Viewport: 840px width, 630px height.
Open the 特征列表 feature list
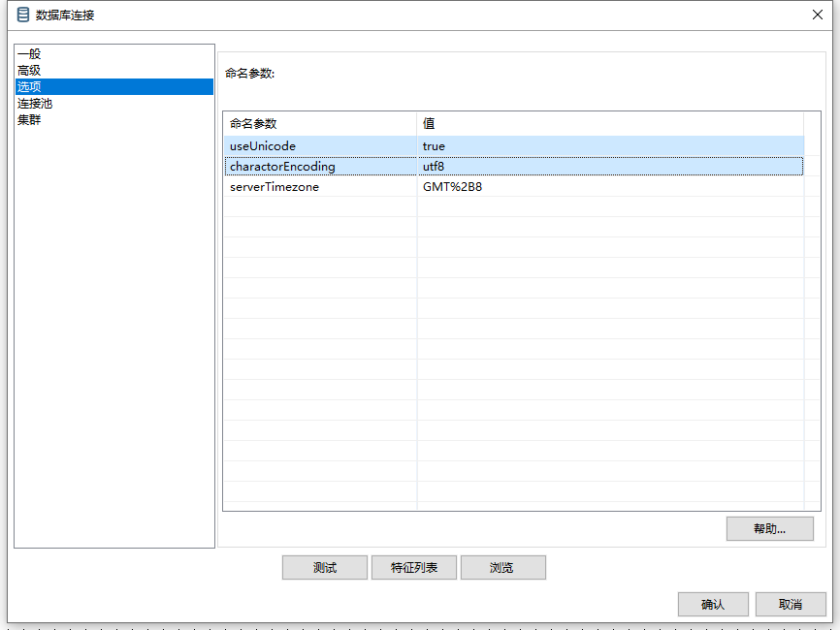(414, 568)
